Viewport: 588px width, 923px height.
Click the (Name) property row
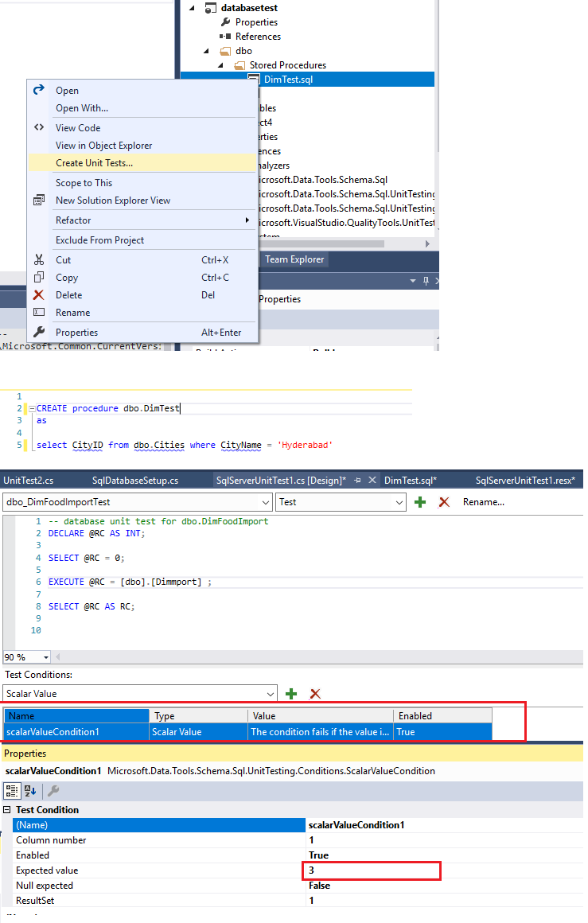(298, 824)
